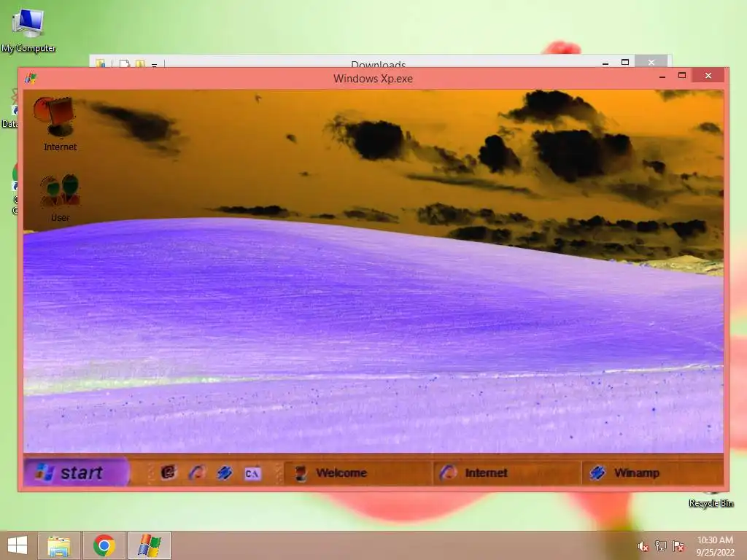This screenshot has height=560, width=747.
Task: Click the Windows Xp.exe taskbar button
Action: pyautogui.click(x=150, y=545)
